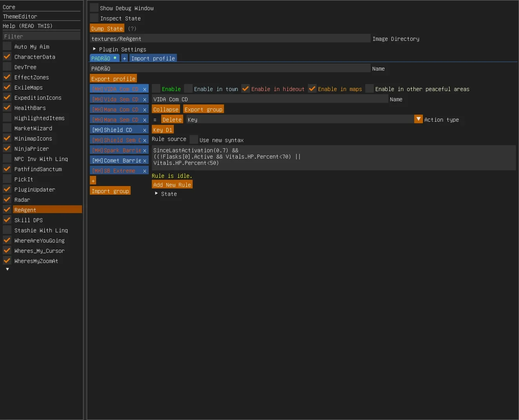
Task: Close the [MH]Shield CD group via x icon
Action: [145, 130]
